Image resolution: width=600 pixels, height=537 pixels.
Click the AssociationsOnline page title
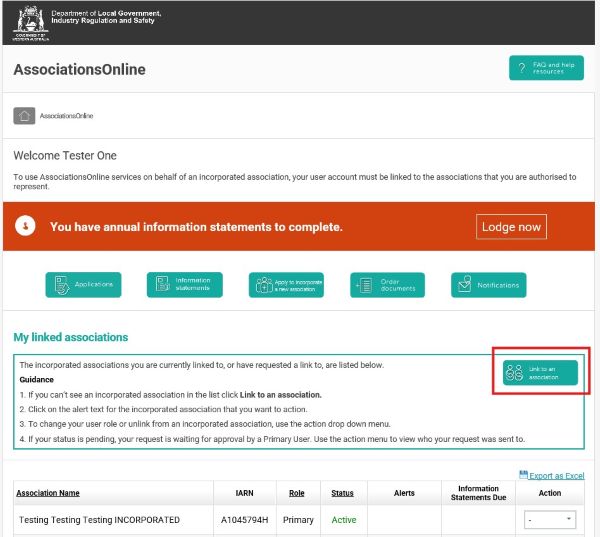click(x=80, y=69)
